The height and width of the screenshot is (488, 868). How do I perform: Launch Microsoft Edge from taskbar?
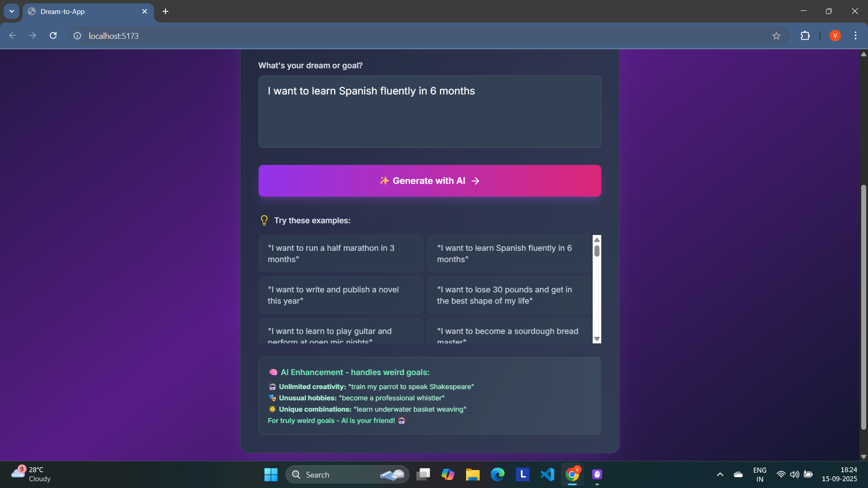tap(497, 474)
